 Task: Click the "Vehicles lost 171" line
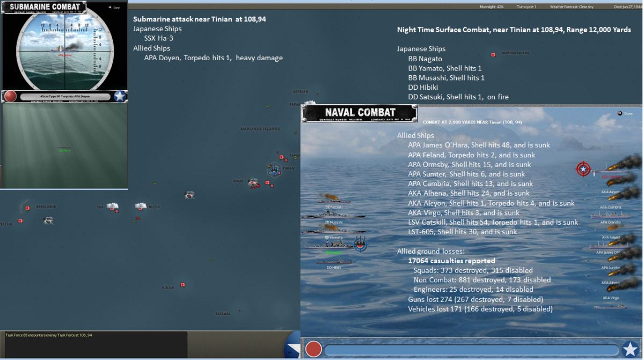(x=480, y=309)
